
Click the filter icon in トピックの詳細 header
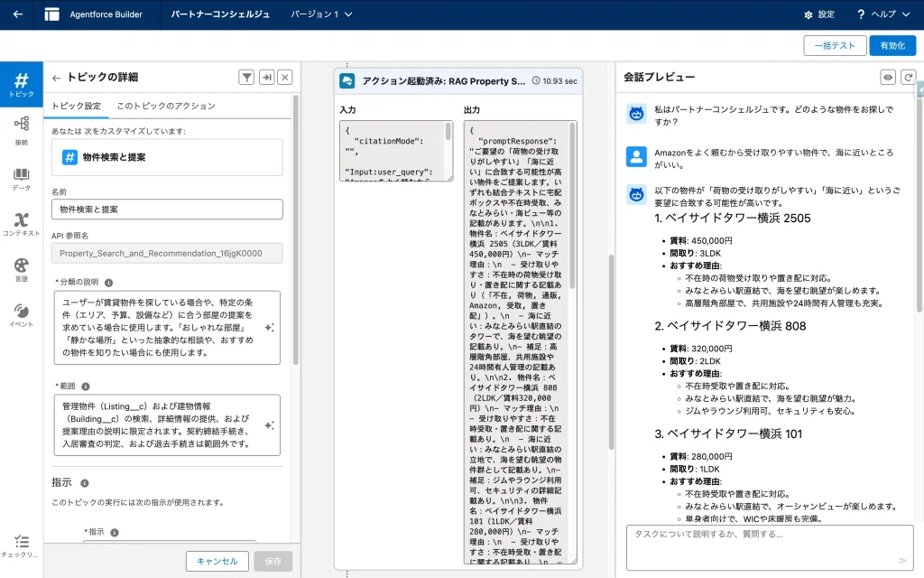tap(246, 78)
